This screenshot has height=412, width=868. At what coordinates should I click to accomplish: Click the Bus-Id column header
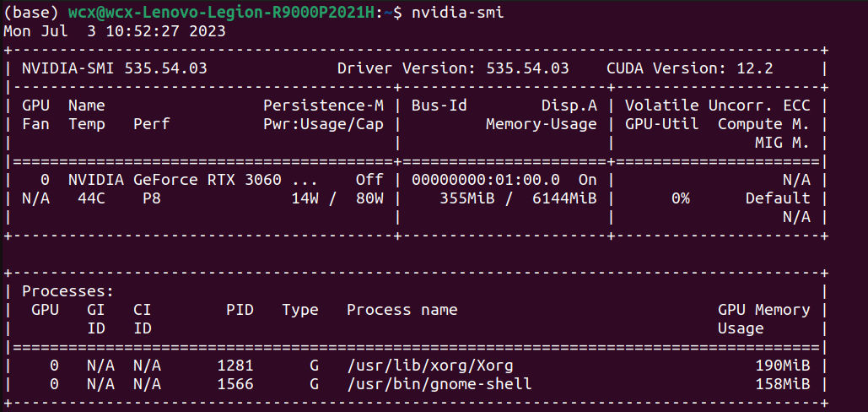pos(439,106)
